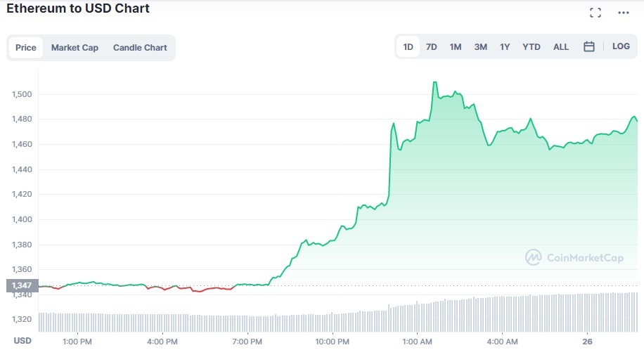
Task: Switch to the Market Cap tab
Action: (75, 48)
